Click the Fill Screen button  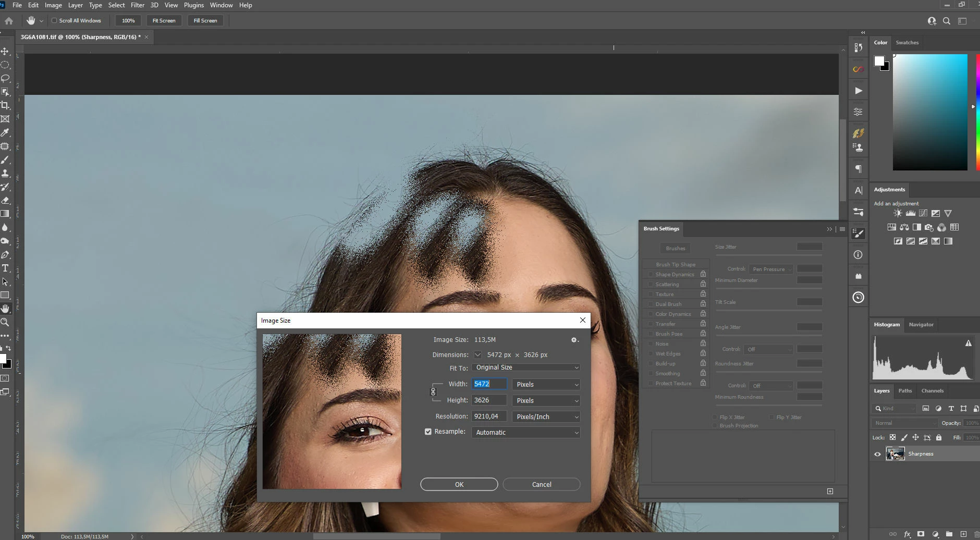(205, 21)
